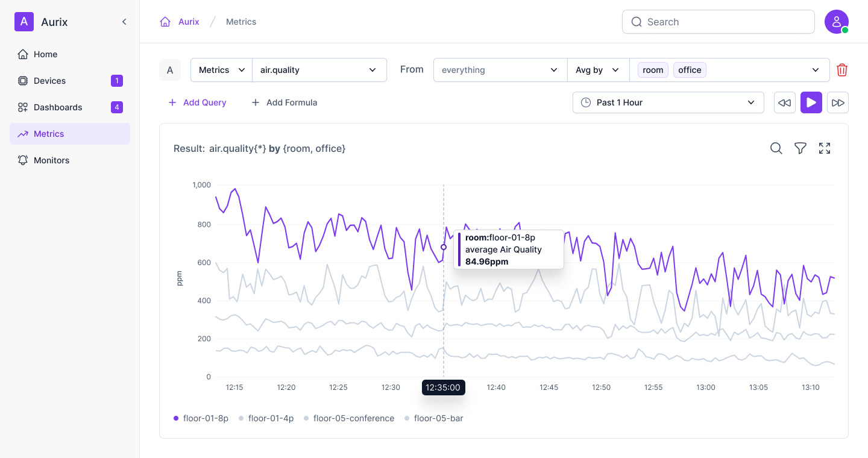
Task: Collapse the sidebar with the chevron arrow
Action: [124, 22]
